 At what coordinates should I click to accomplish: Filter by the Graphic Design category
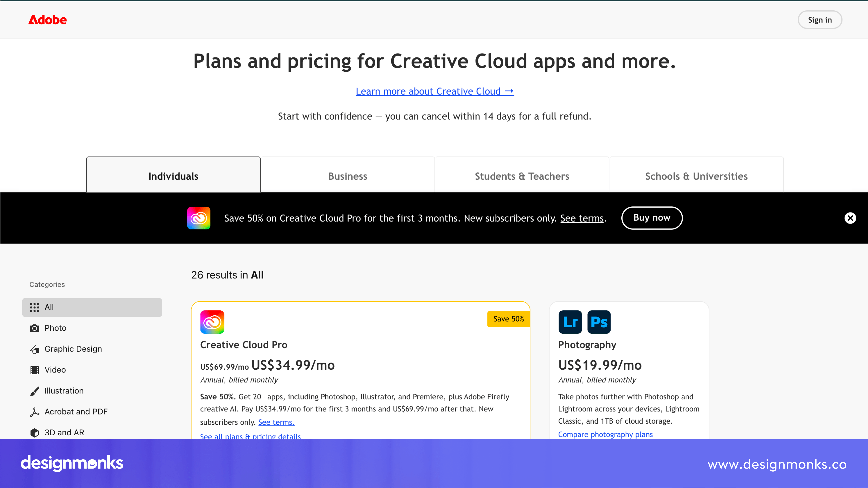click(x=92, y=349)
